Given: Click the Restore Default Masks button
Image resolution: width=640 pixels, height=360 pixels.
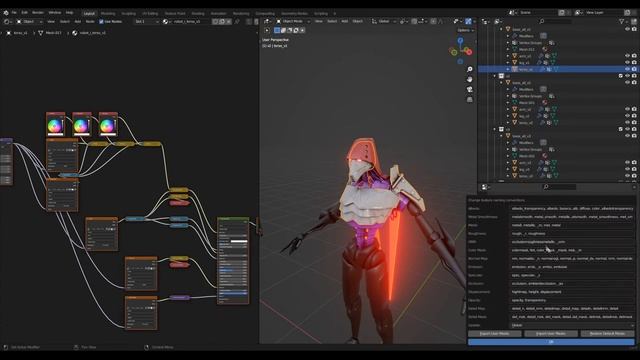Looking at the screenshot, I should 607,333.
